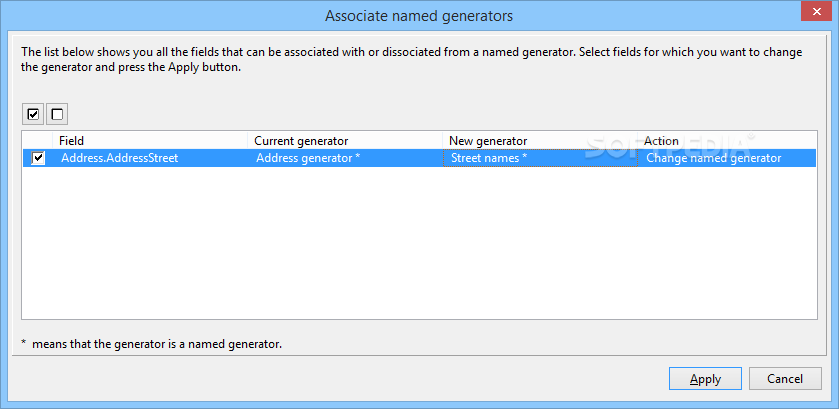Click the New generator column header

pyautogui.click(x=540, y=141)
